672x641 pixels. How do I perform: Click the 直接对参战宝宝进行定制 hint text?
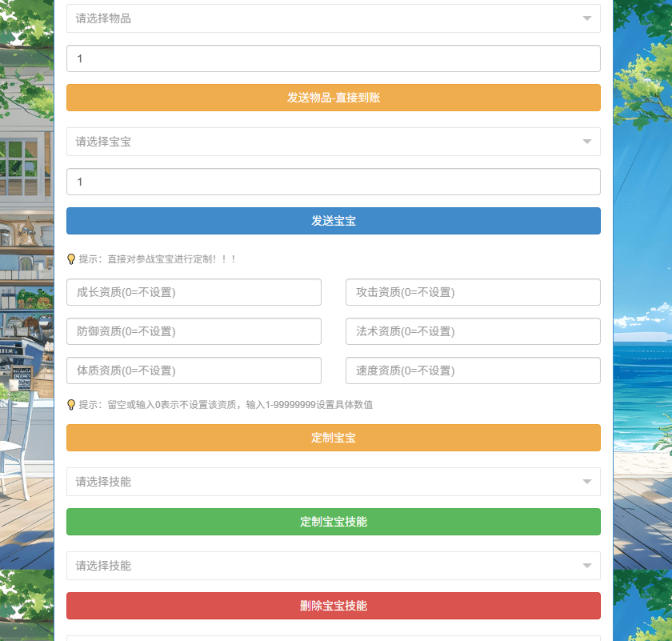(x=158, y=259)
